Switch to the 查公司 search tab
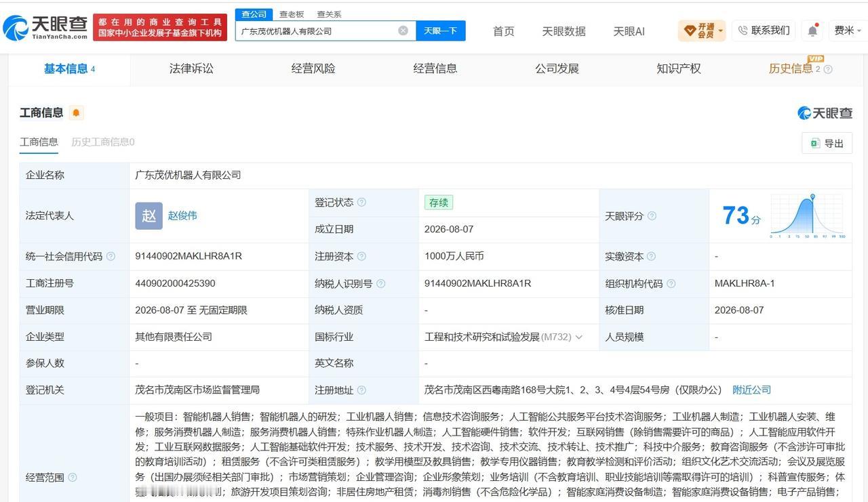The image size is (868, 502). [x=254, y=14]
